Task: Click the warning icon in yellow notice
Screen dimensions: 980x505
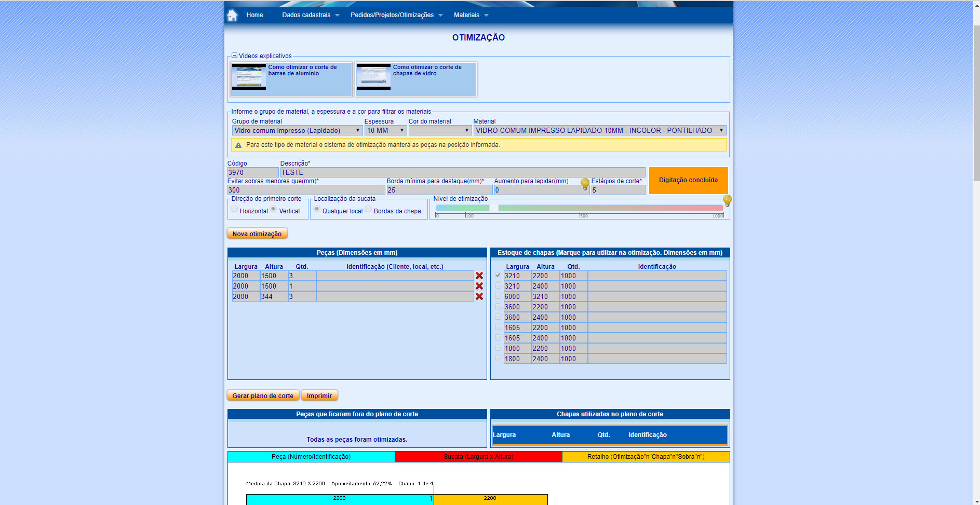Action: click(x=238, y=145)
